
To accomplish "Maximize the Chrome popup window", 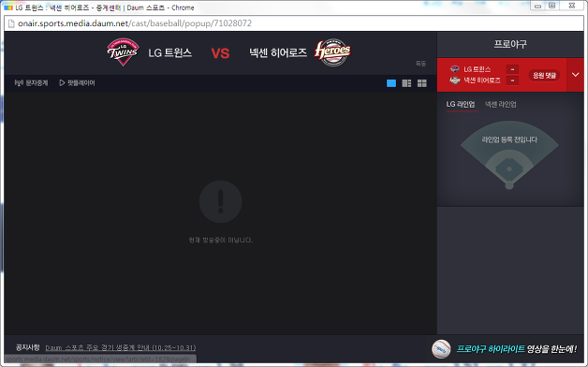I will point(552,6).
